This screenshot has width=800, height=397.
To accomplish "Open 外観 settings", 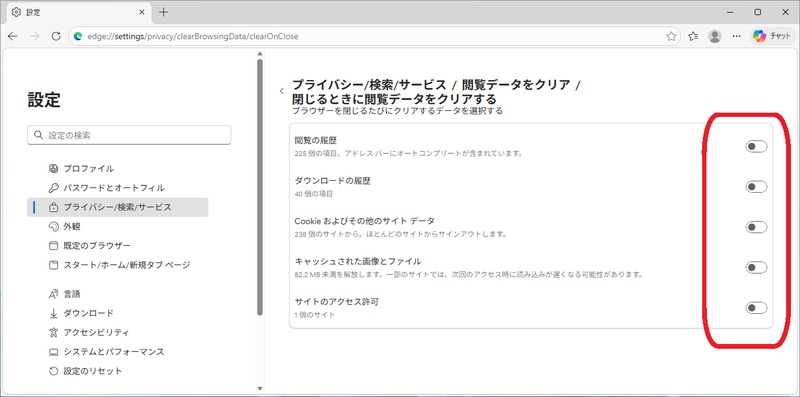I will click(x=117, y=227).
